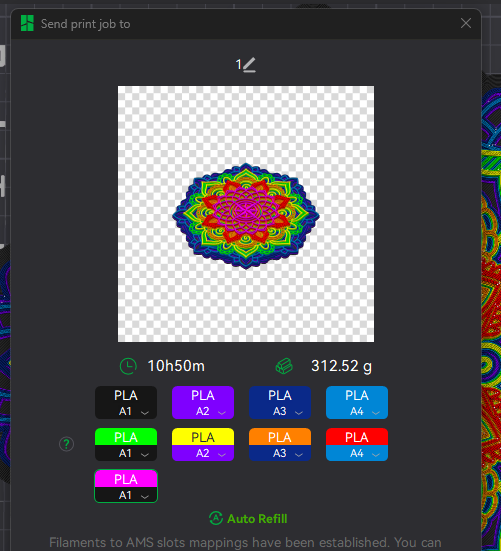
Task: Click the 312.52 g filament weight value
Action: pos(341,367)
